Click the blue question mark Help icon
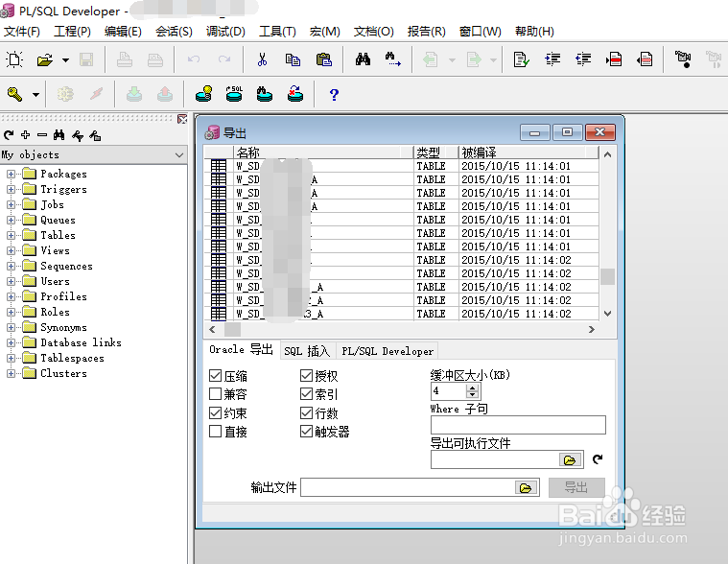 tap(334, 95)
